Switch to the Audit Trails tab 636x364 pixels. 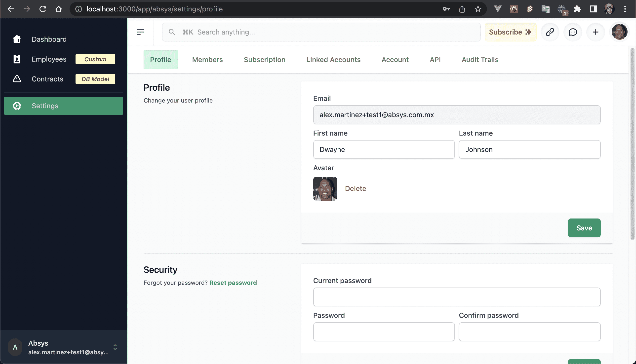[480, 59]
